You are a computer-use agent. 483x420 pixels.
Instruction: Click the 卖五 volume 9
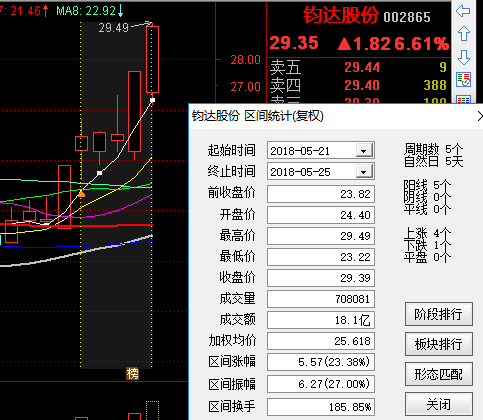pos(443,67)
